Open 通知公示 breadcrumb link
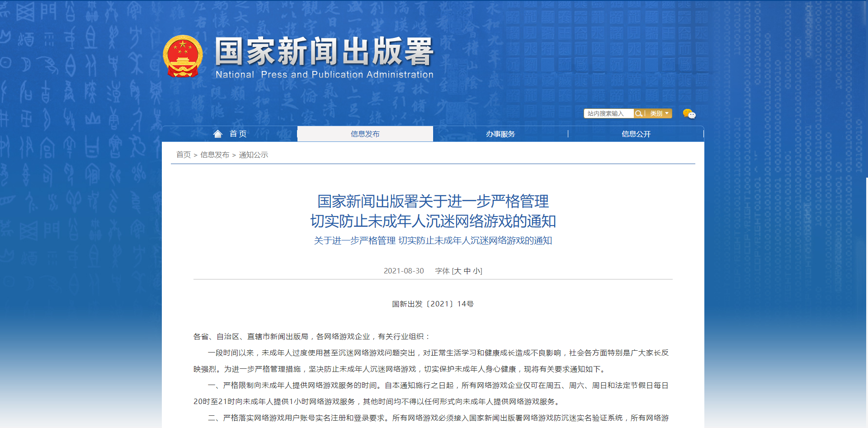Screen dimensions: 868x428 coord(253,155)
